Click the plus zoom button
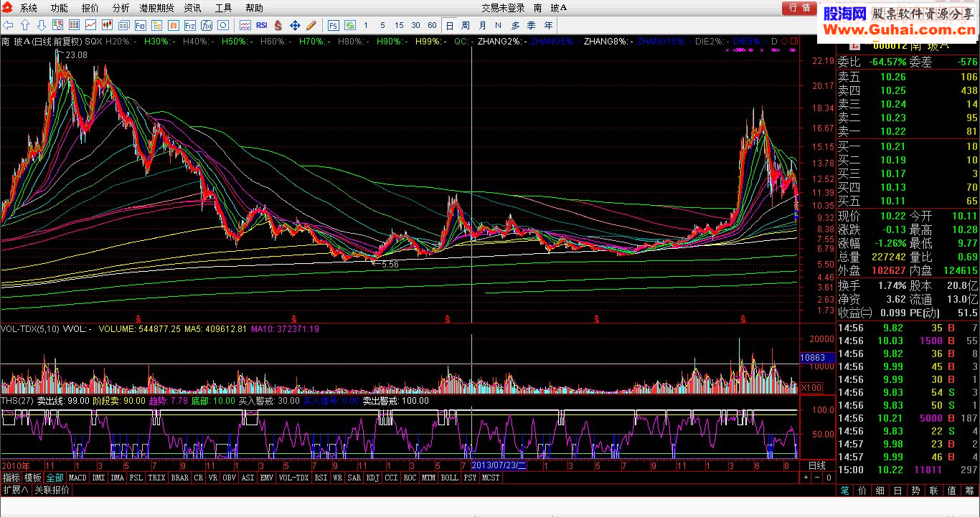 [806, 478]
